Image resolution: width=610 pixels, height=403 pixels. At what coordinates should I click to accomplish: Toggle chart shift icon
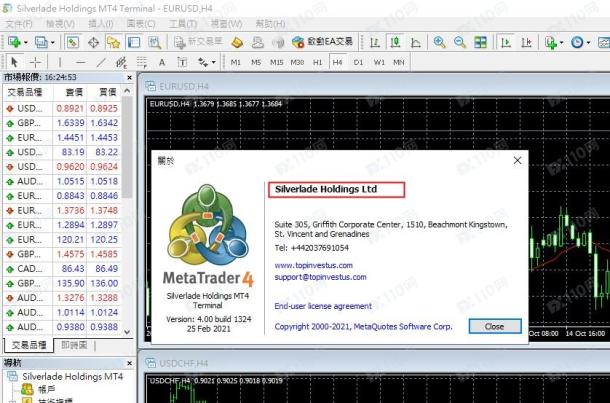tap(526, 42)
